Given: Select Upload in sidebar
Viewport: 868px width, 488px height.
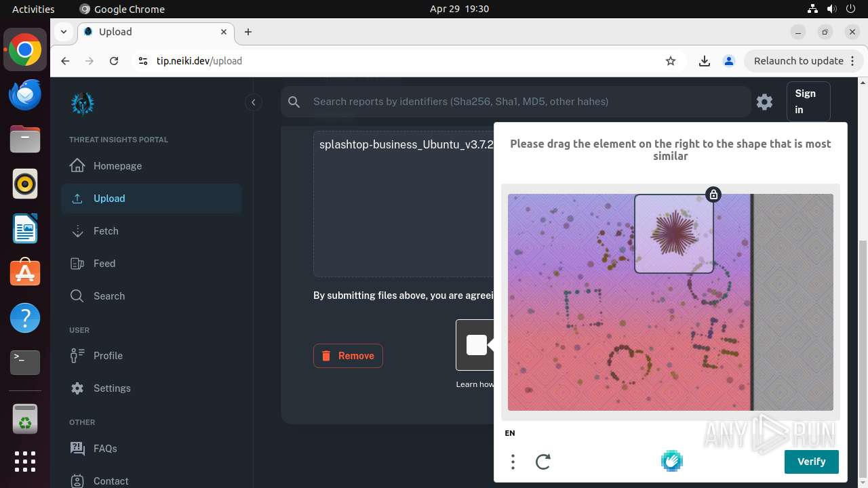Looking at the screenshot, I should [151, 199].
